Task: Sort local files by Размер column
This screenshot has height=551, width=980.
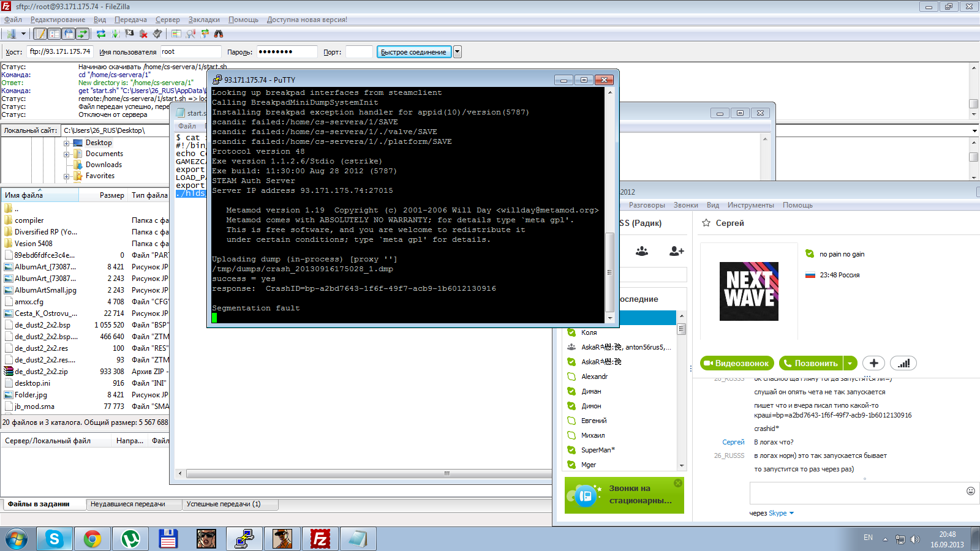Action: click(103, 195)
